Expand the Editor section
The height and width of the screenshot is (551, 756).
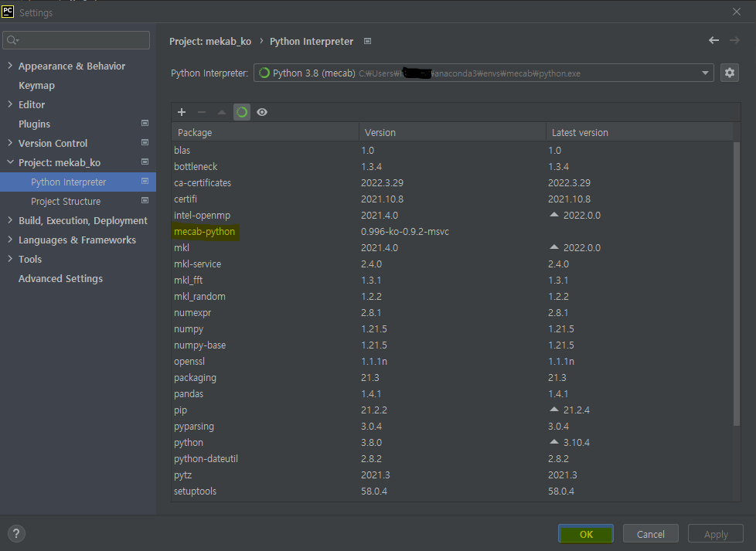pos(10,104)
